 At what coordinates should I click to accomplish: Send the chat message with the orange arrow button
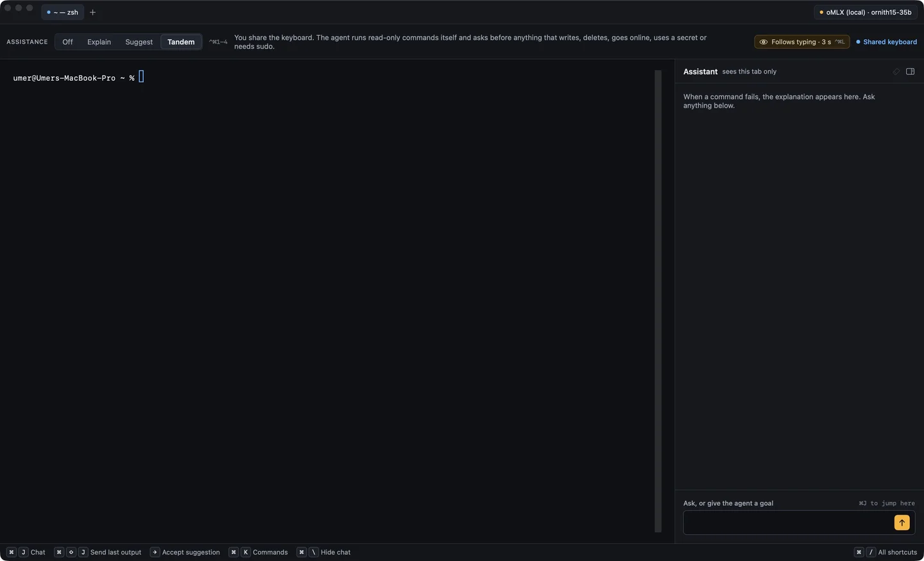point(902,523)
